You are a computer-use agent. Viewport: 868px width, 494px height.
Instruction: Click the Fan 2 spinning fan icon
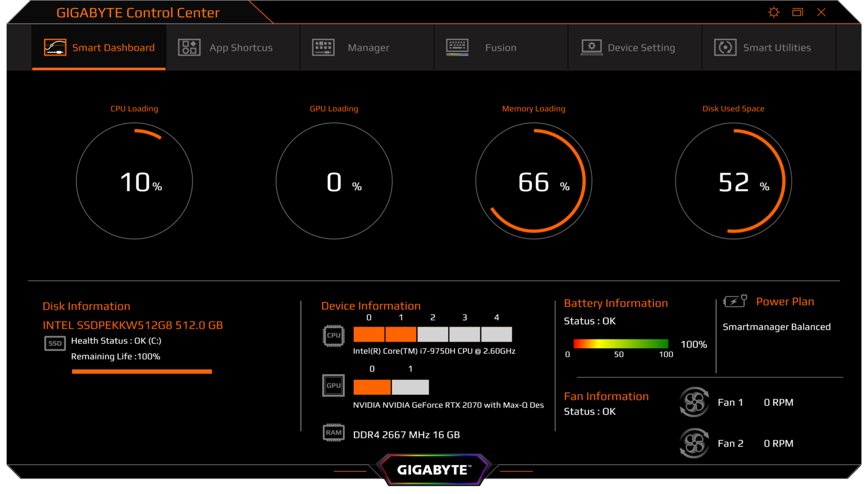tap(694, 443)
